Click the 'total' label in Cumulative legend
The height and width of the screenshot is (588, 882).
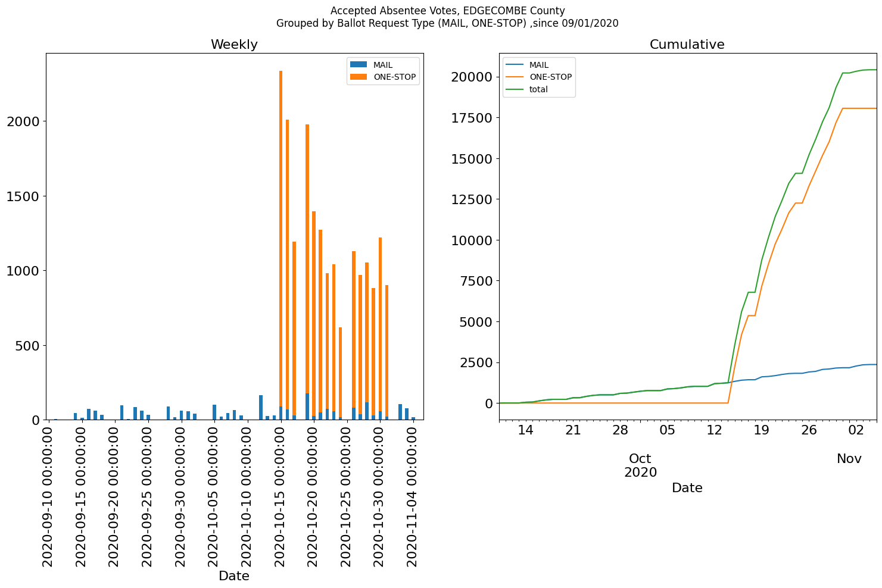[x=538, y=89]
